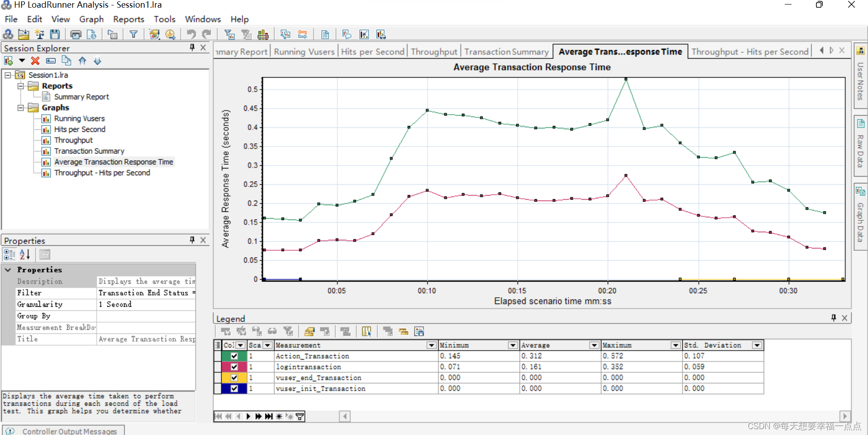The width and height of the screenshot is (868, 435).
Task: Open the Graph menu
Action: (91, 19)
